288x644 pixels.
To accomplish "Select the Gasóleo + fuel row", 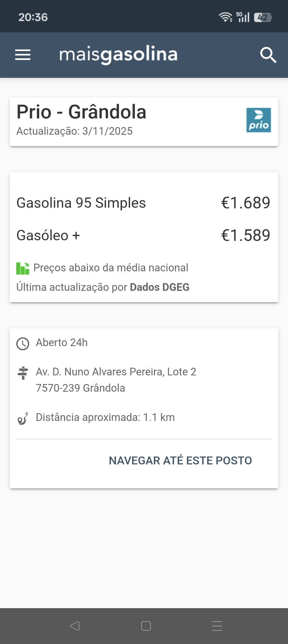I will point(48,235).
